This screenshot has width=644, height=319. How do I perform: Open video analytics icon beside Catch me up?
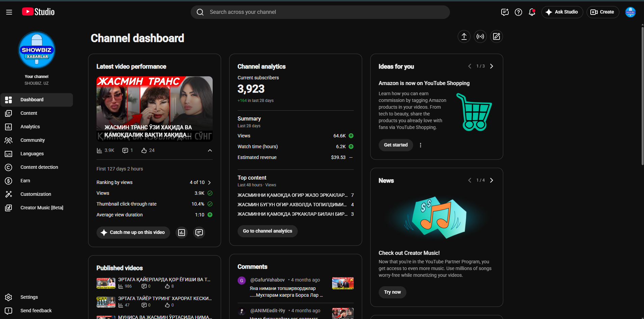pyautogui.click(x=182, y=233)
